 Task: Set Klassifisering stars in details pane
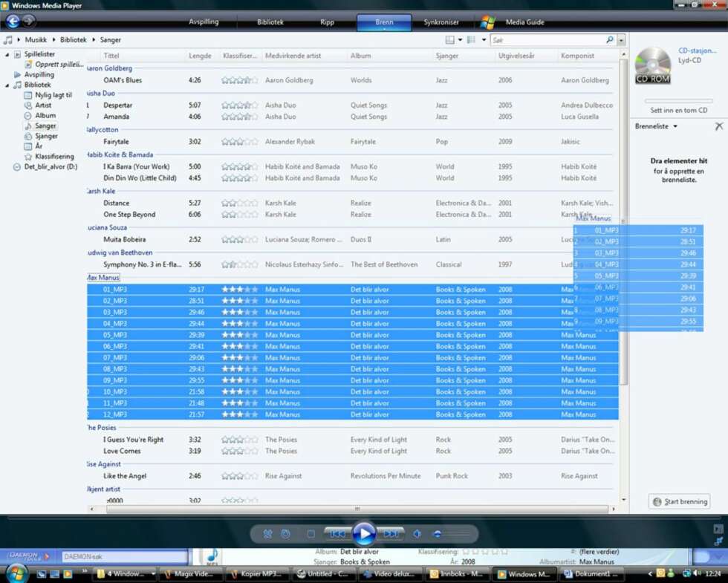coord(485,552)
